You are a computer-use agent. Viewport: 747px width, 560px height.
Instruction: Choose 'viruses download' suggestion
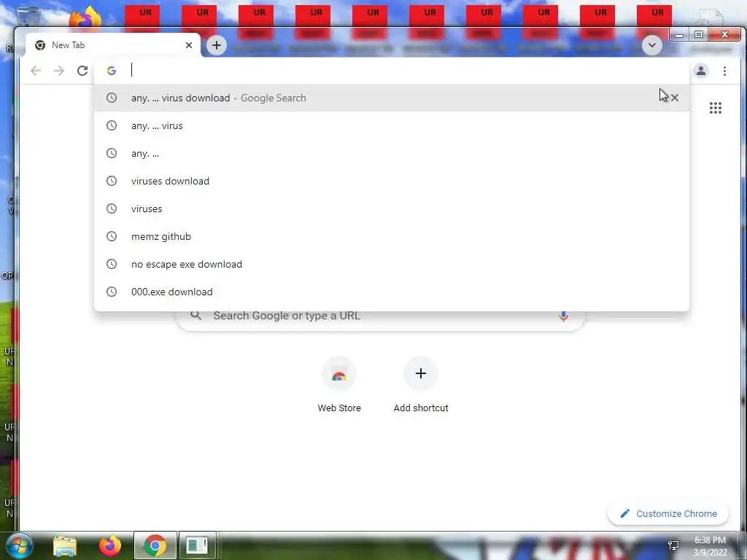(x=391, y=181)
